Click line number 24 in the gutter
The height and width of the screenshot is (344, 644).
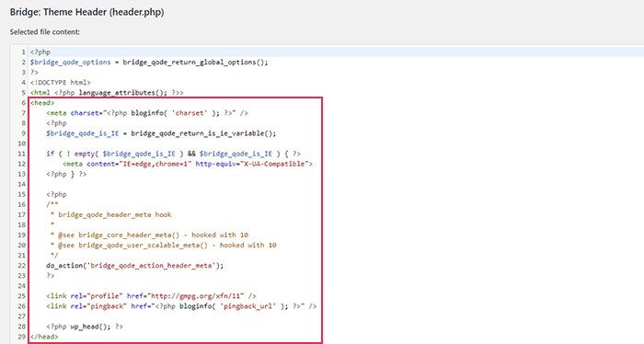click(x=22, y=286)
